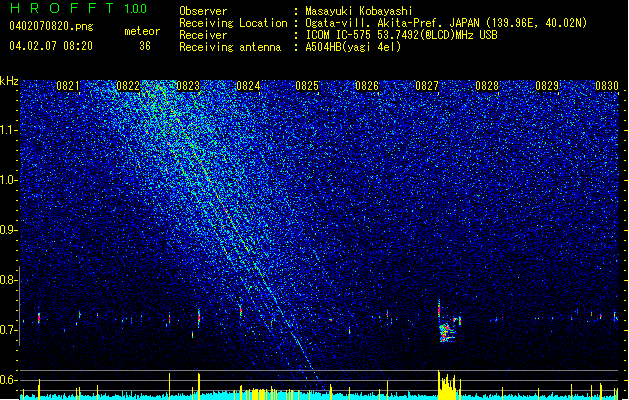Click the 0828 time marker
629x400 pixels.
click(x=487, y=86)
